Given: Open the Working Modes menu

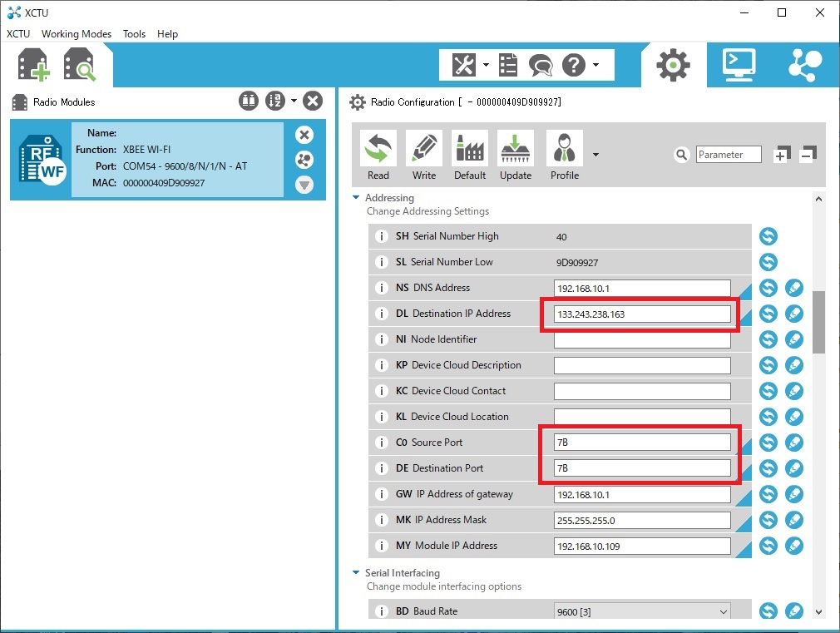Looking at the screenshot, I should (x=77, y=34).
